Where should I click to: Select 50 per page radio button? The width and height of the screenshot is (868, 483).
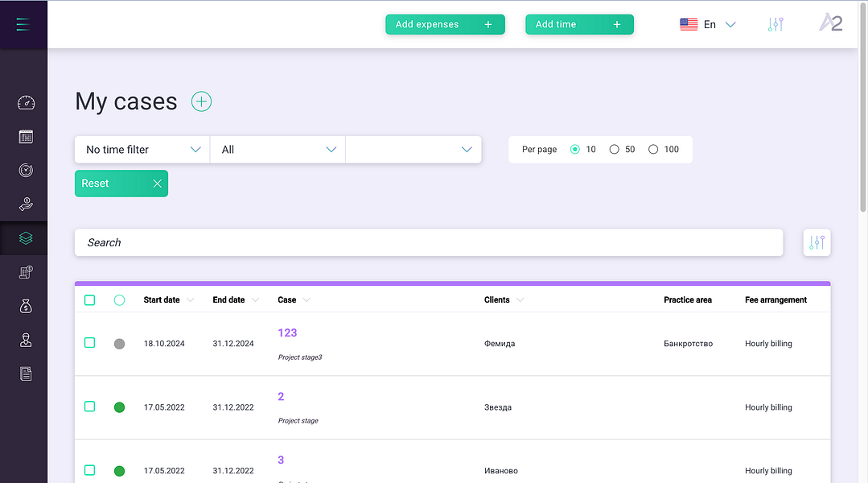(x=614, y=150)
